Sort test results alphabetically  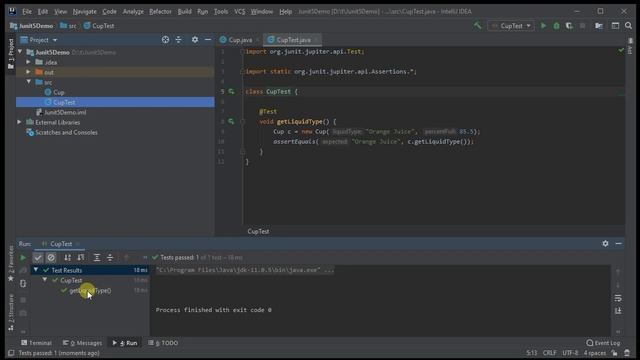[x=67, y=258]
